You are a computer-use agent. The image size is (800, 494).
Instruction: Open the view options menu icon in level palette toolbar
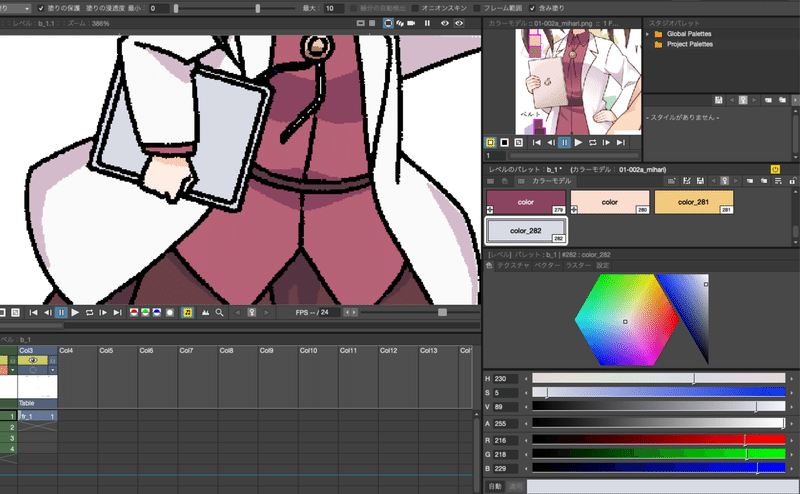coord(778,181)
